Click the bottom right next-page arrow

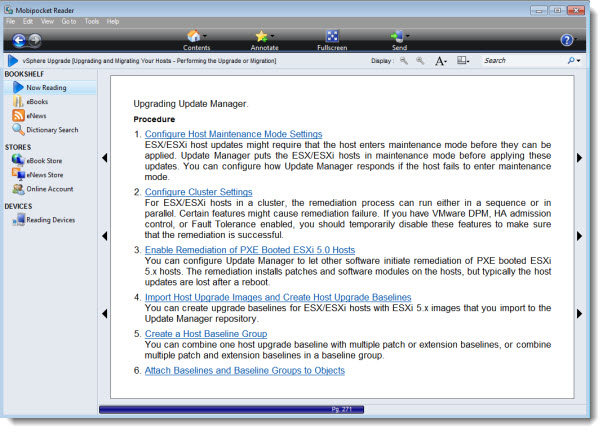tap(579, 313)
